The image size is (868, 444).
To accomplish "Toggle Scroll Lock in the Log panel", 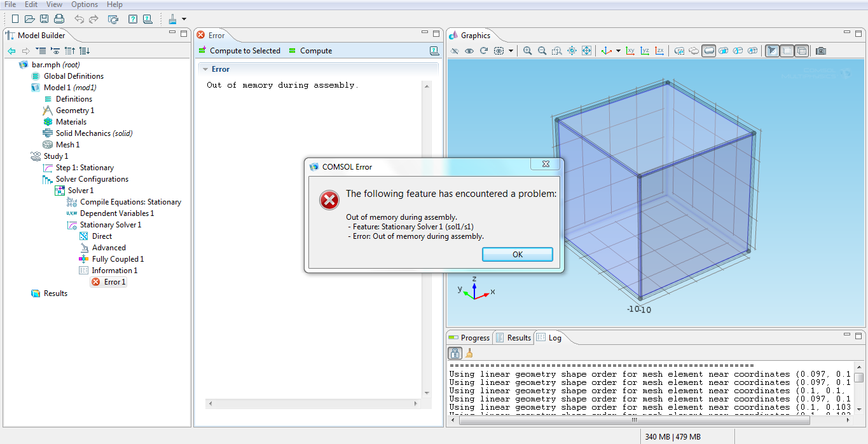I will [455, 353].
